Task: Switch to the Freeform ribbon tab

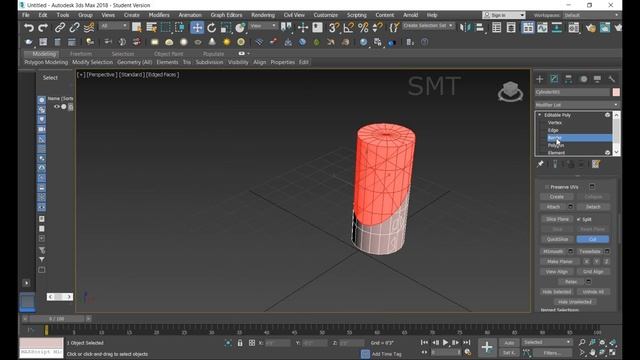Action: (81, 54)
